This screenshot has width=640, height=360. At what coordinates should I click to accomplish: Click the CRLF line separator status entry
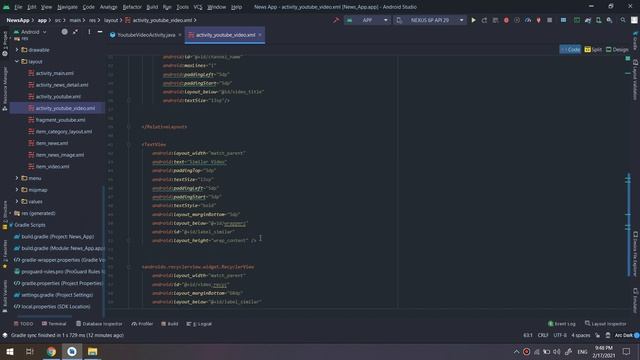[543, 335]
